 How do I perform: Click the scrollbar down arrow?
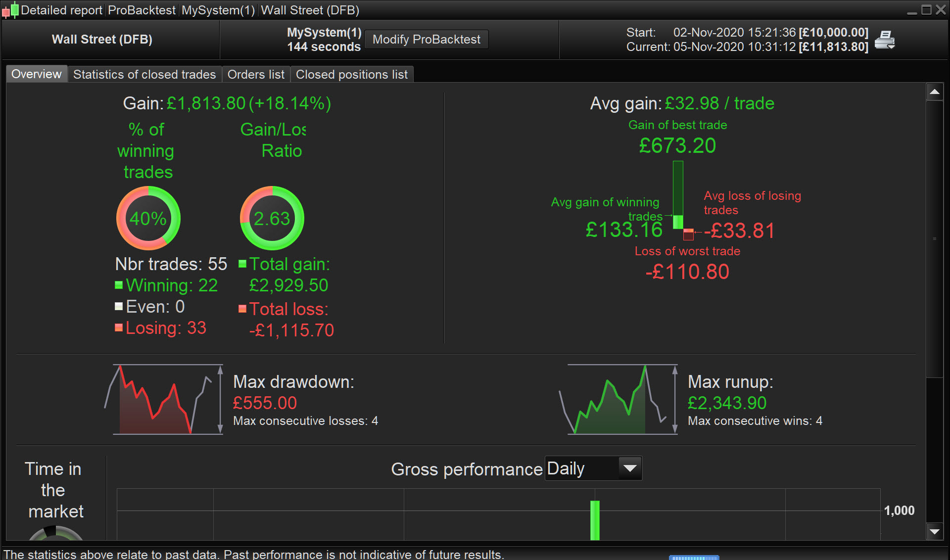pos(934,532)
